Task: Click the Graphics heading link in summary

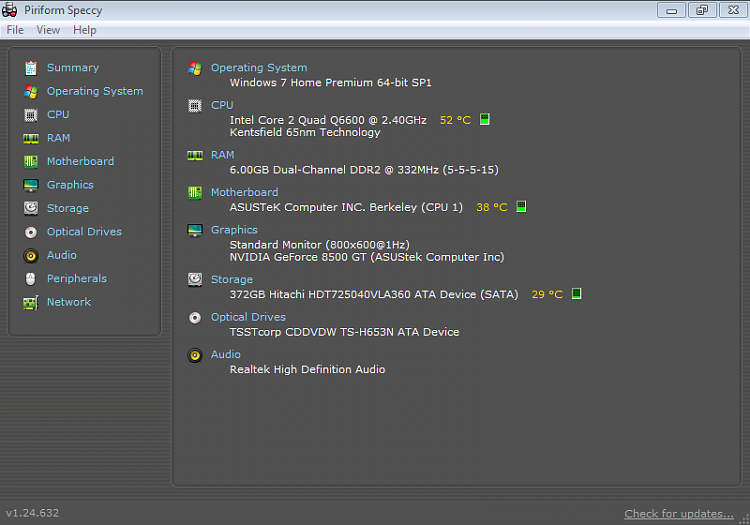Action: [234, 230]
